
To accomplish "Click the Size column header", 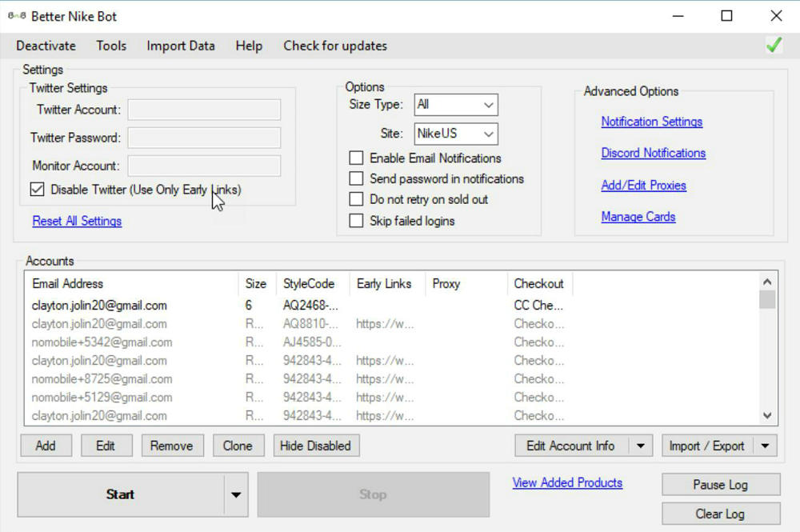I will (257, 283).
